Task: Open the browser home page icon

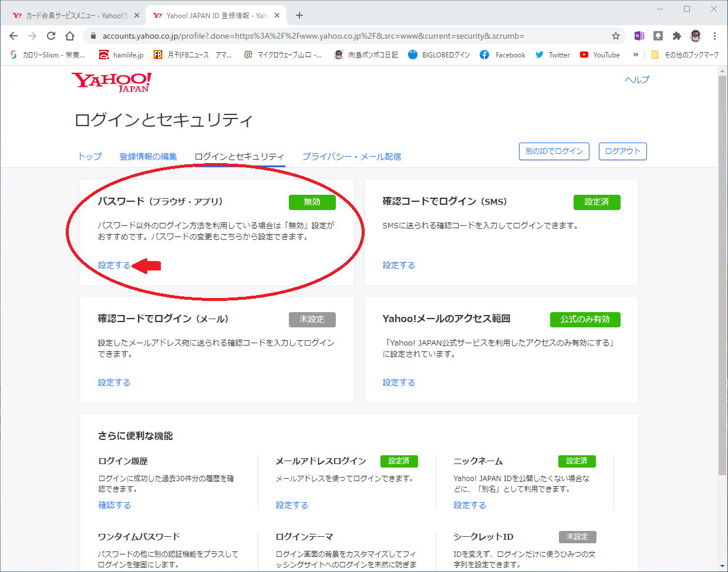Action: (70, 36)
